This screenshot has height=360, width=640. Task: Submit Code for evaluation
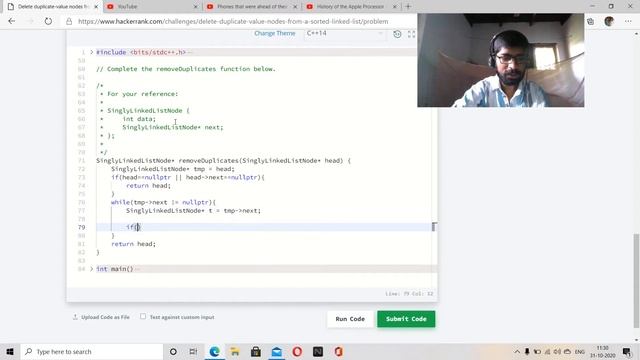(406, 319)
